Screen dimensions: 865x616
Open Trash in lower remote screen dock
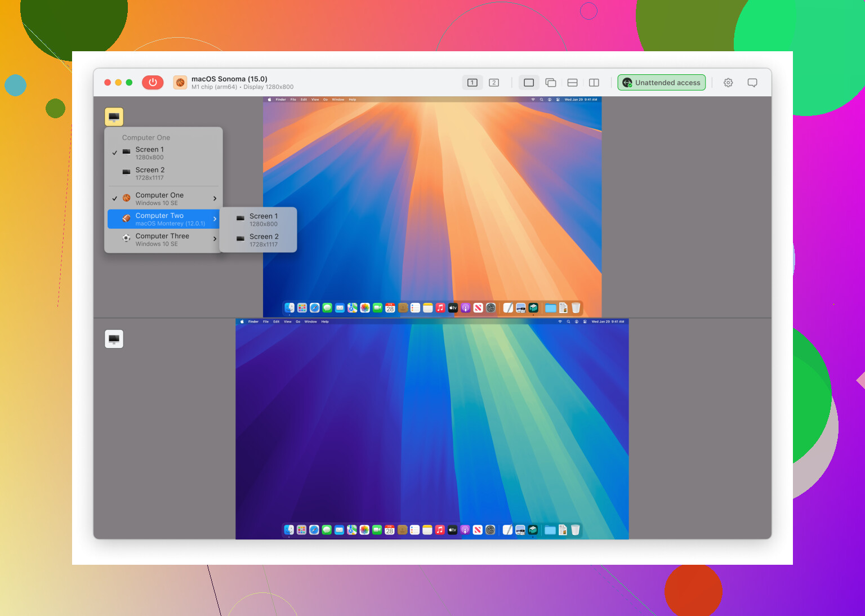click(575, 530)
